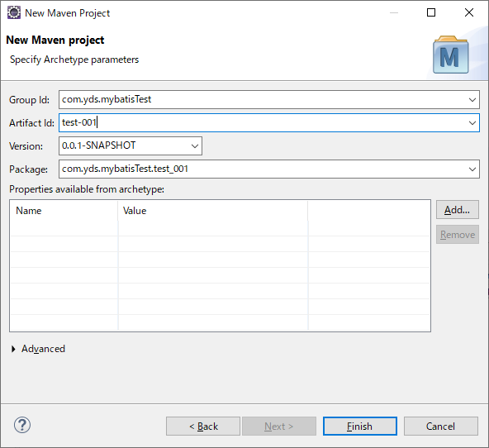Open the Version dropdown arrow
The width and height of the screenshot is (489, 448).
(x=195, y=146)
